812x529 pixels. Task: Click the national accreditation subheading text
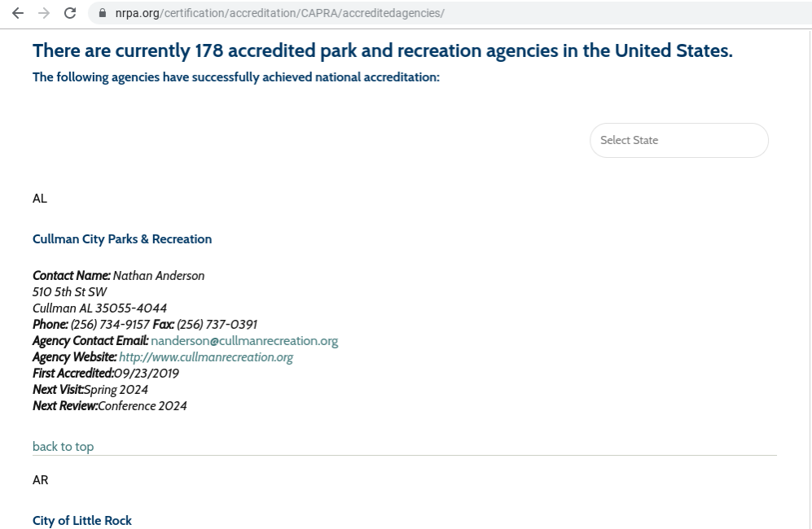[236, 77]
